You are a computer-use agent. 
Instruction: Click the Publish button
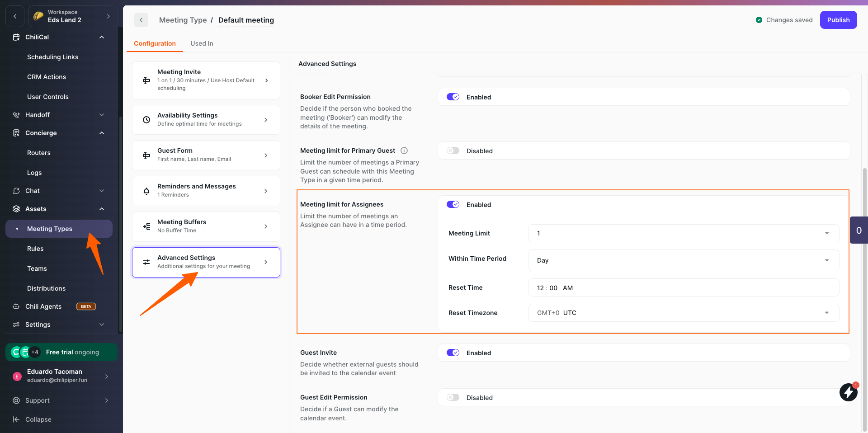pos(838,20)
